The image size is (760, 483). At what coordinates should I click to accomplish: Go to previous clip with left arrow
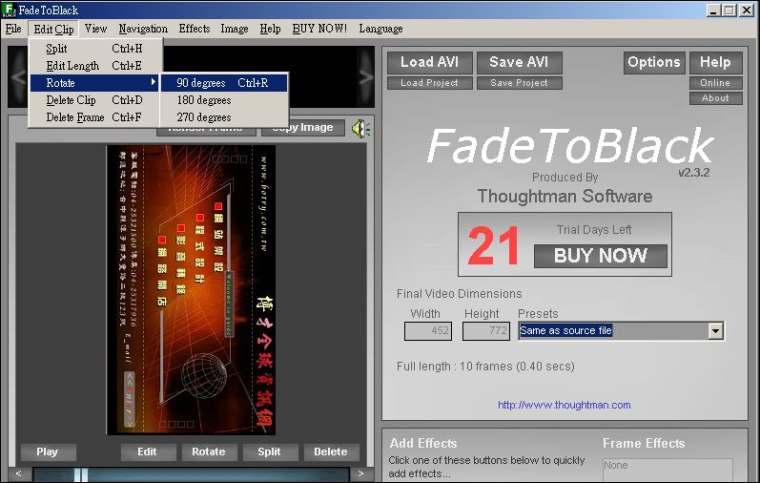pos(18,77)
